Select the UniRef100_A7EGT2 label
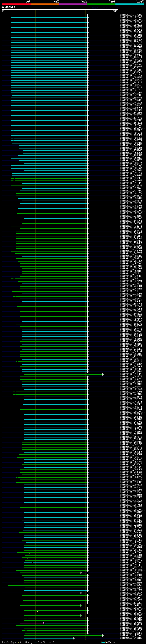 [x=131, y=226]
